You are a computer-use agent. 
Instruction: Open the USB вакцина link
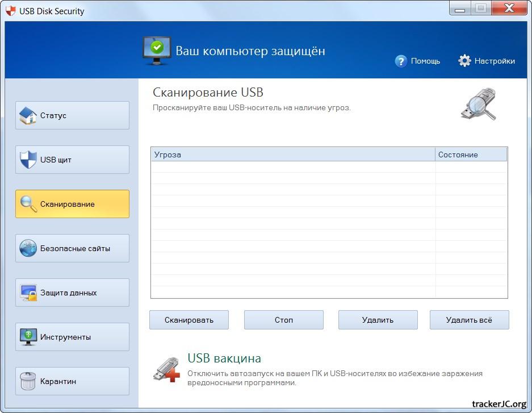pos(224,358)
